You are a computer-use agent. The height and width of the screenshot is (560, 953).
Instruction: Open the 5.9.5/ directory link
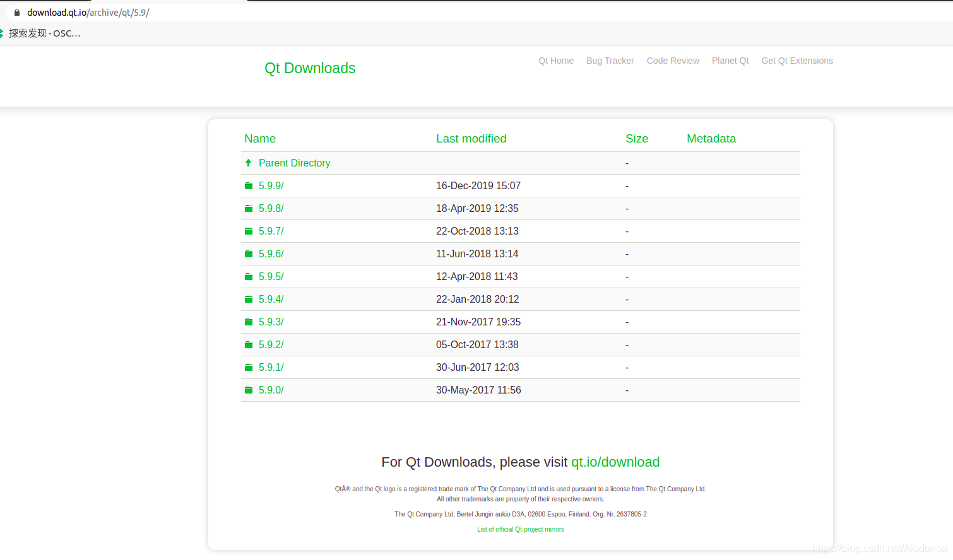coord(271,277)
